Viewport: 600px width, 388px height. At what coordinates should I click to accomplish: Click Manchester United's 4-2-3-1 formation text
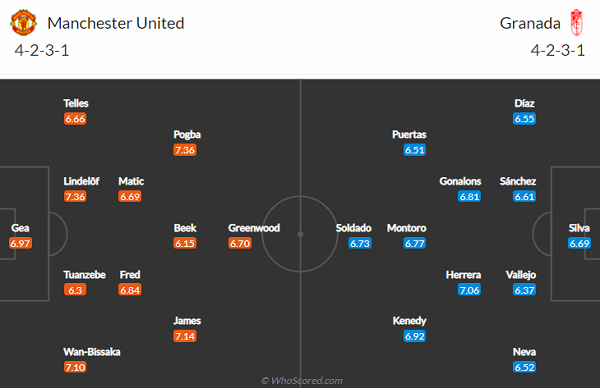[42, 51]
